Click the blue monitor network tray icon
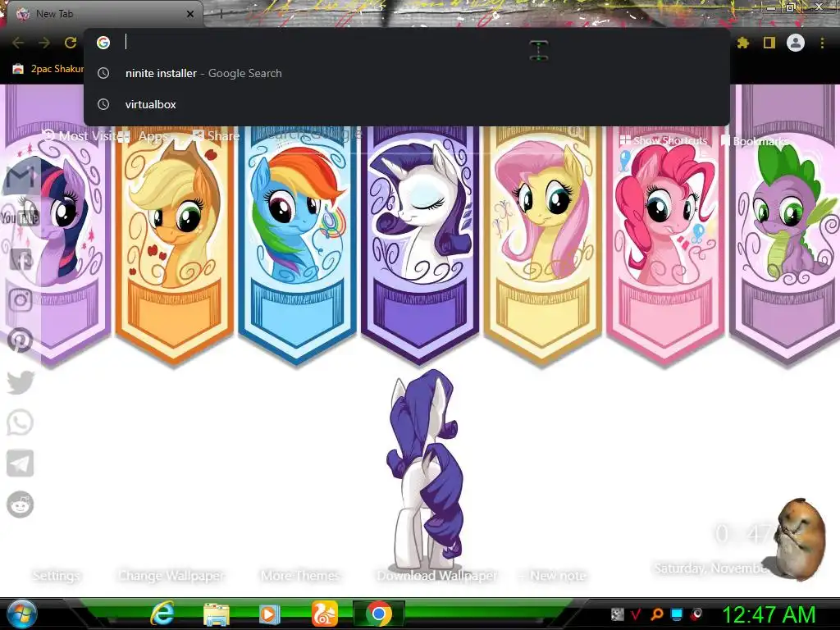This screenshot has height=630, width=840. point(677,614)
